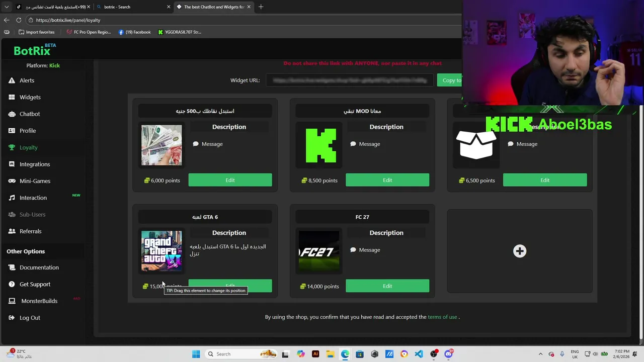Open YGGDRASIL707 Str... bookmark
The width and height of the screenshot is (644, 362).
(179, 32)
